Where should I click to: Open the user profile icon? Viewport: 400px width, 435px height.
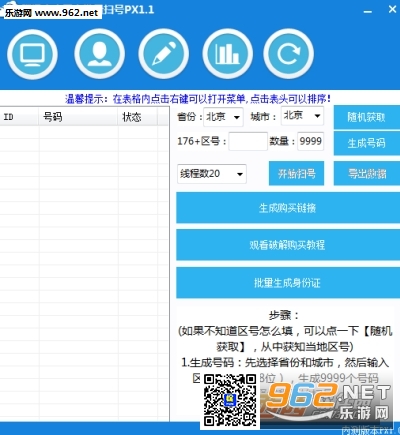click(99, 54)
